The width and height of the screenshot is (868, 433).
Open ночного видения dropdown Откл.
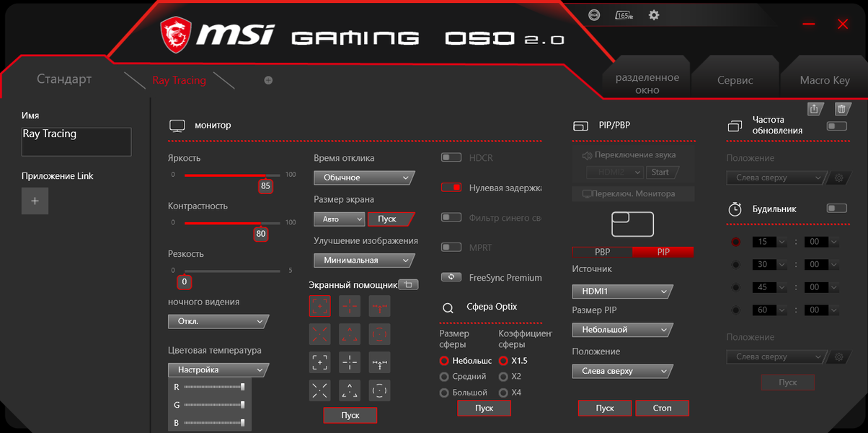[x=218, y=321]
